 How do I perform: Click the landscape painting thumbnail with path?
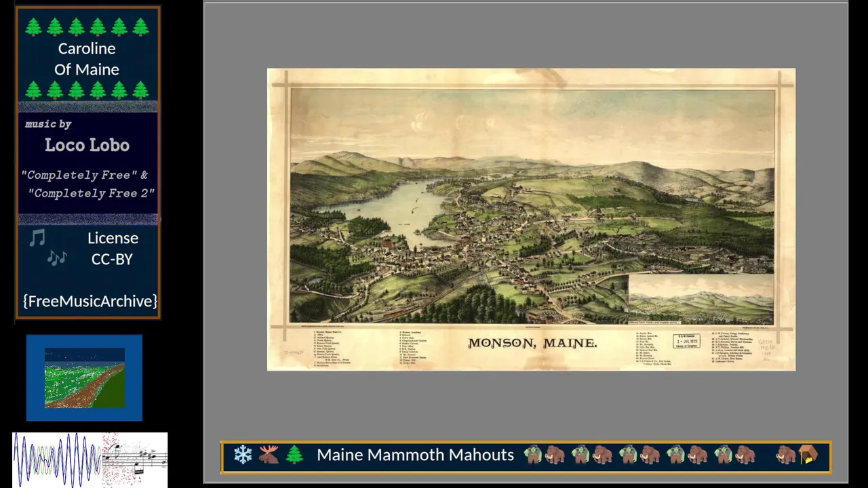(x=85, y=378)
